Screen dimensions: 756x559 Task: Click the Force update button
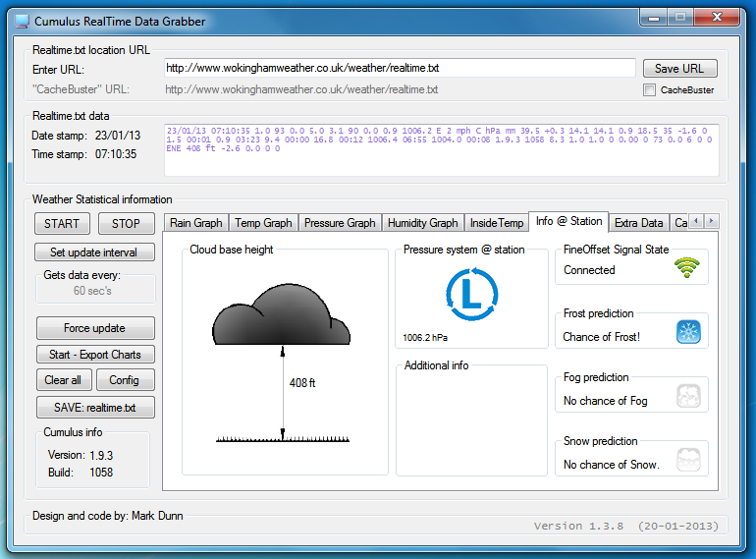tap(95, 328)
